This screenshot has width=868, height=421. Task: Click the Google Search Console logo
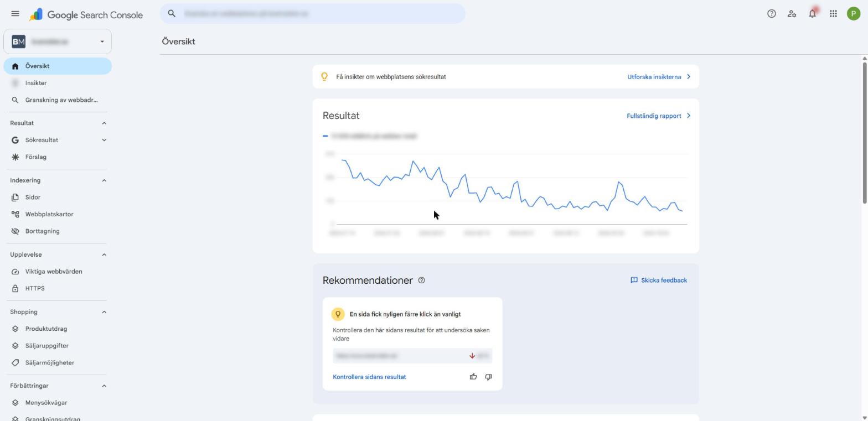86,15
